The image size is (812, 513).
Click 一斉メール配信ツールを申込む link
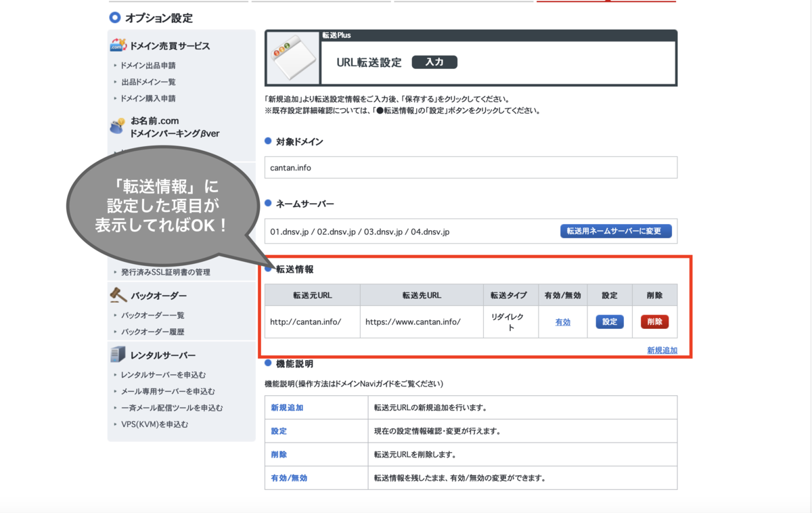172,408
